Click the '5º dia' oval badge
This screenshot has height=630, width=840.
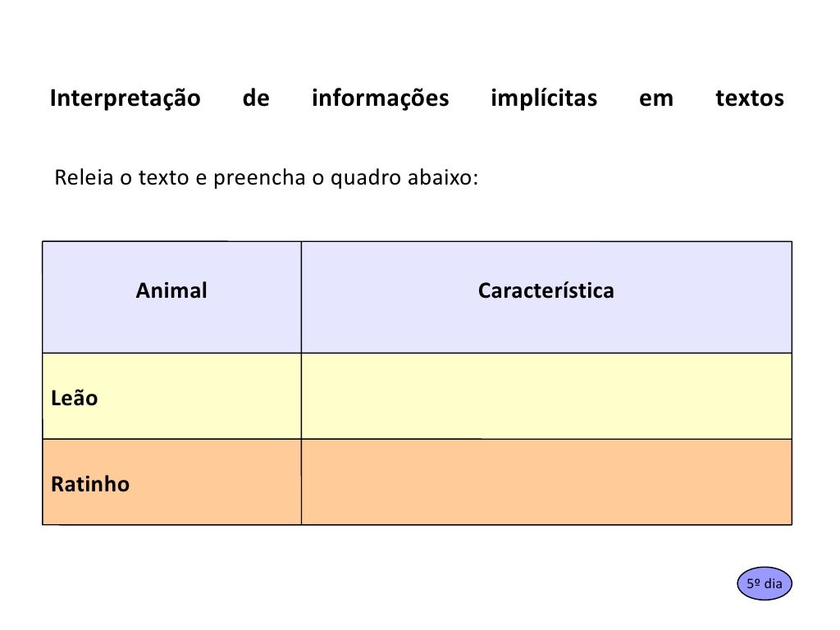coord(764,583)
